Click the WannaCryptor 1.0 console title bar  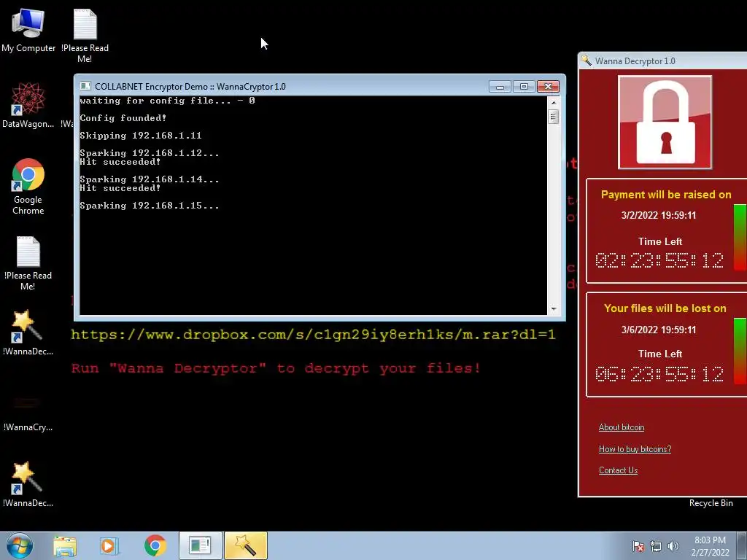(x=286, y=86)
